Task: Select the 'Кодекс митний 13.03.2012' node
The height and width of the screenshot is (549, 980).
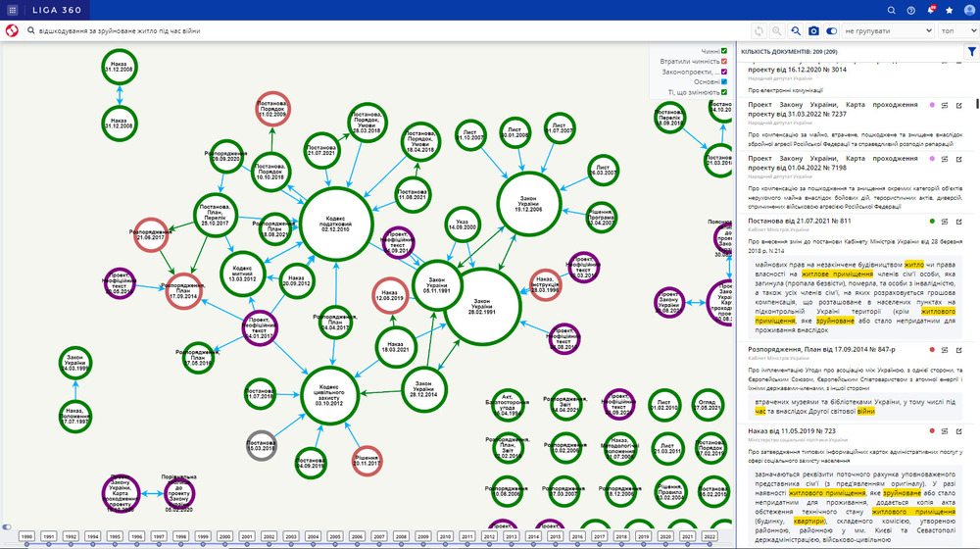Action: [242, 274]
